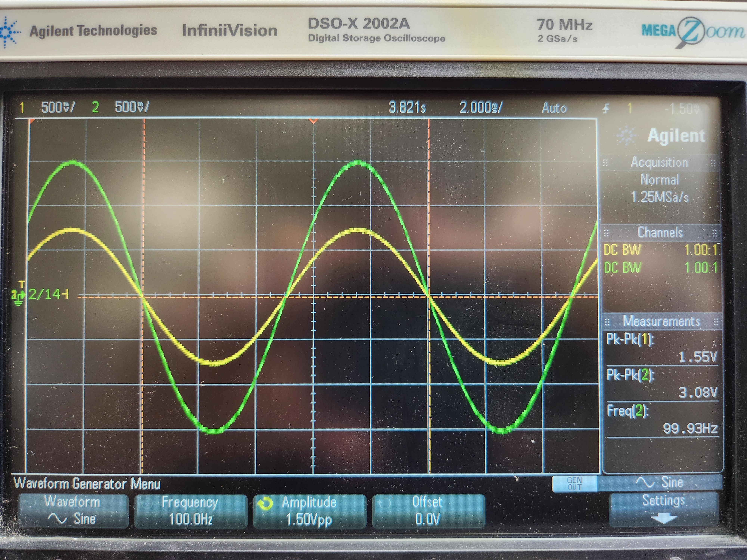
Task: Click the trigger source number beside edge icon
Action: click(x=629, y=109)
